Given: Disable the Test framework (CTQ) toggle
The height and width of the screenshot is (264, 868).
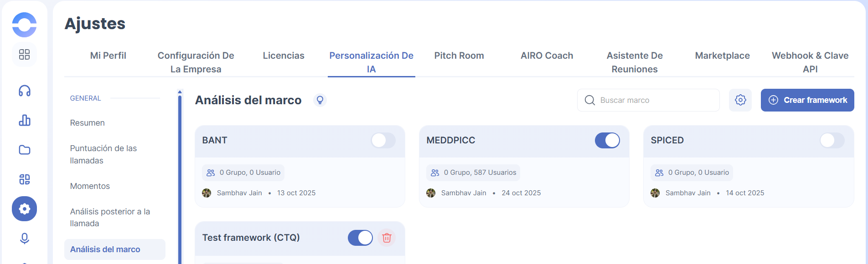Looking at the screenshot, I should (360, 238).
